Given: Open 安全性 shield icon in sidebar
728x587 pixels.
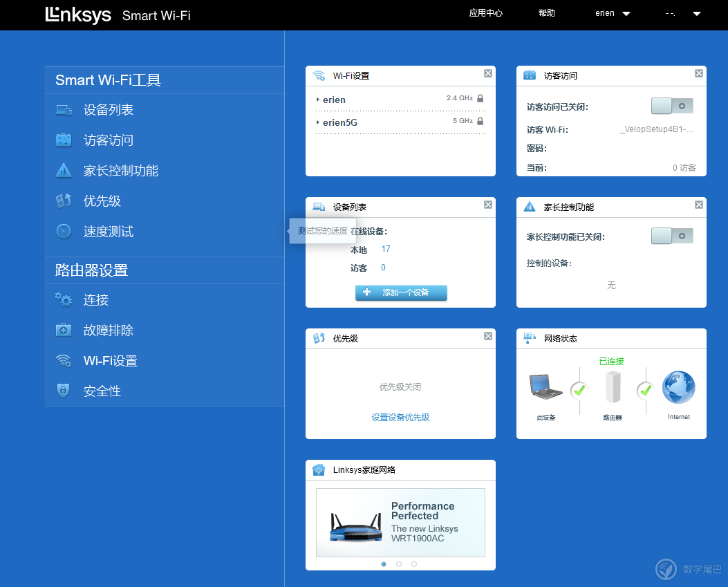Looking at the screenshot, I should (63, 391).
